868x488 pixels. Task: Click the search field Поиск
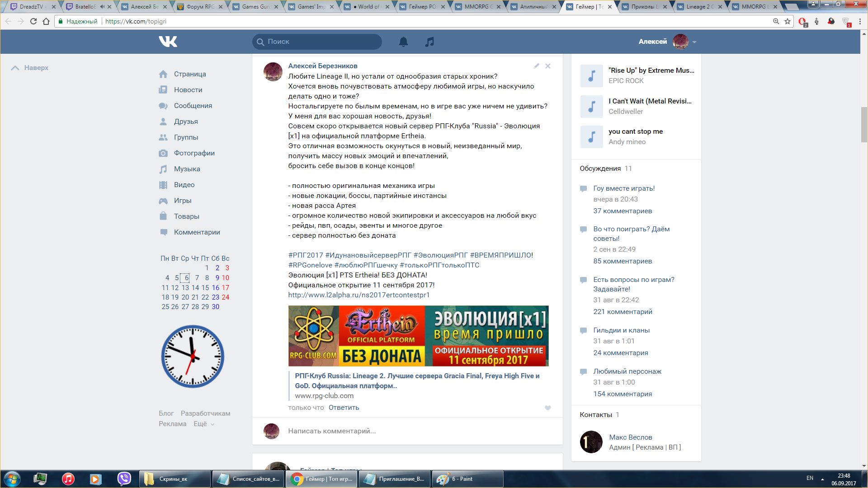pyautogui.click(x=317, y=42)
